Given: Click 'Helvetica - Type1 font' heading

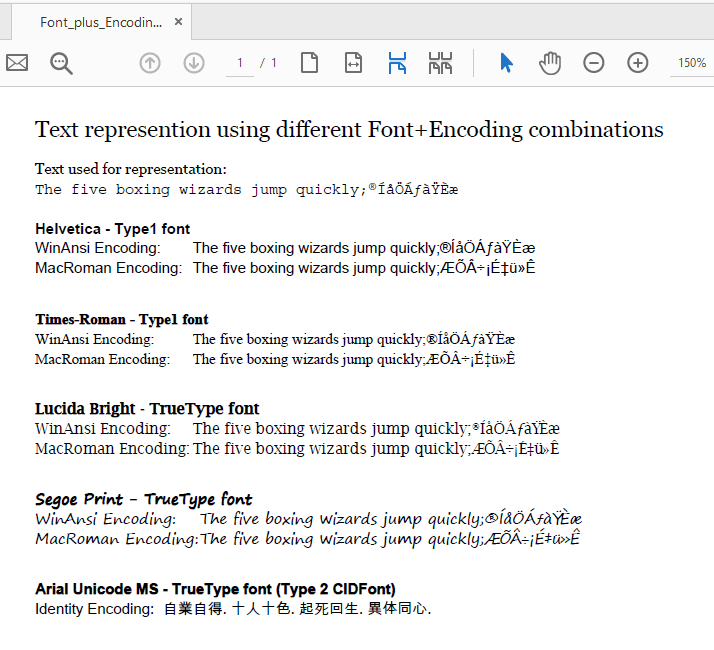Looking at the screenshot, I should click(x=112, y=229).
